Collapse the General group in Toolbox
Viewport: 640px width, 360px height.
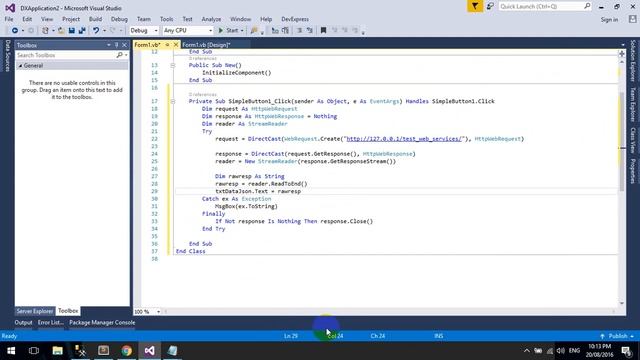[20, 66]
